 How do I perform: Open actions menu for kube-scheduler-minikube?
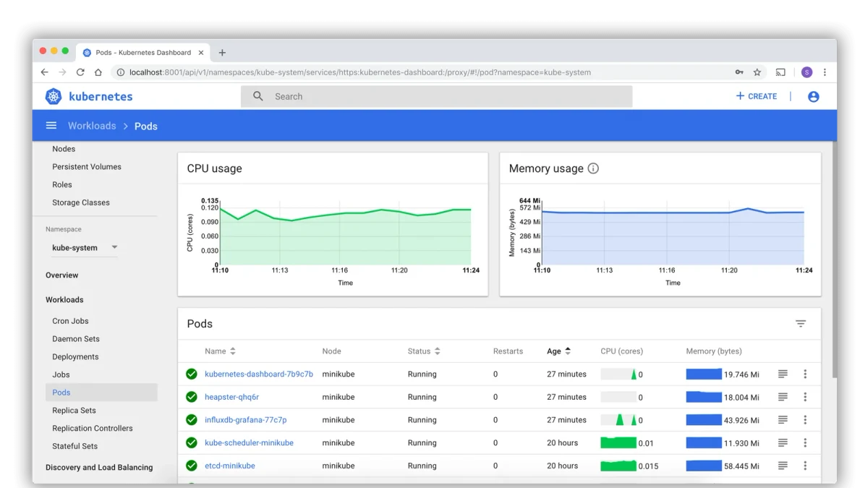pos(805,442)
